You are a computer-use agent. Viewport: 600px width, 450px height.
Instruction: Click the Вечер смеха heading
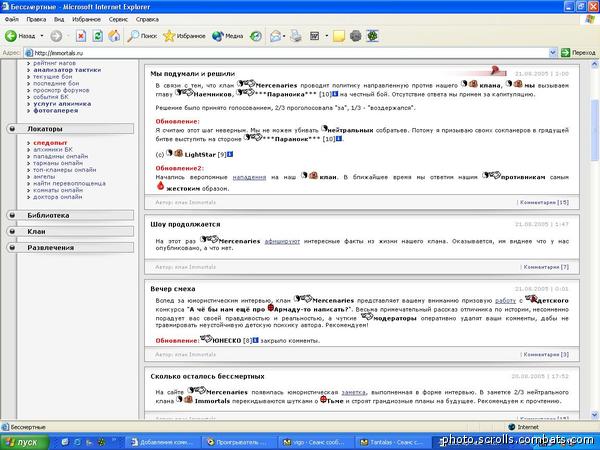(x=173, y=289)
